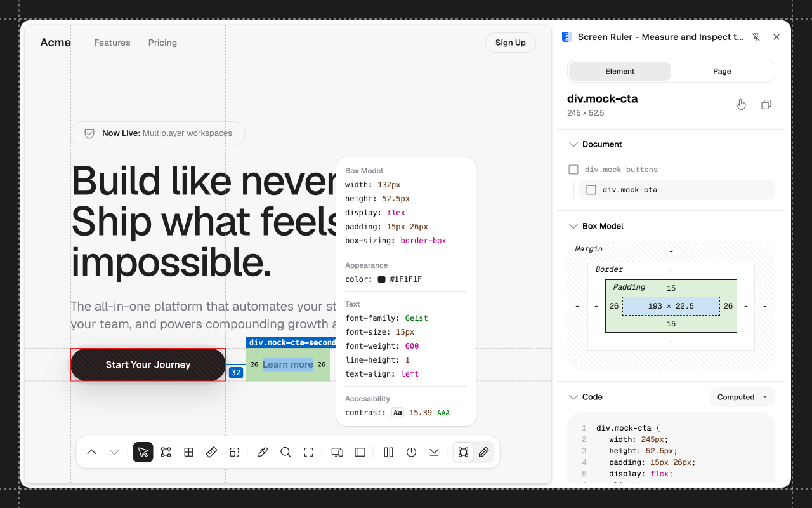
Task: Select the ruler measure tool
Action: coord(212,452)
